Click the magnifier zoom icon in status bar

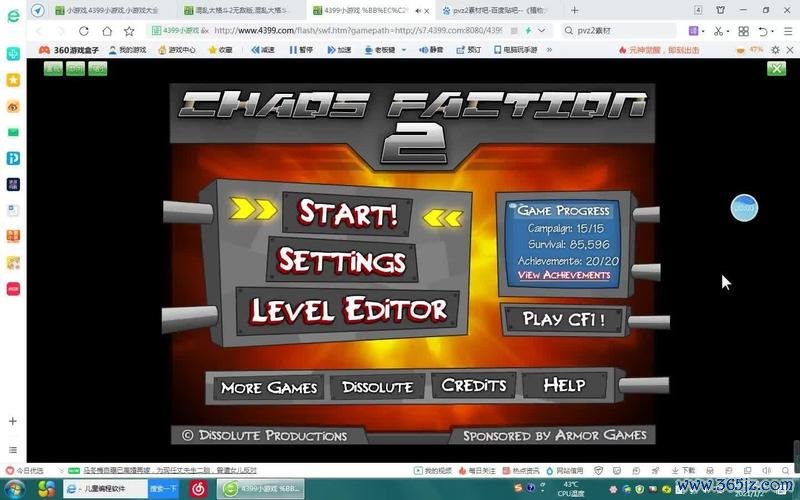[786, 470]
